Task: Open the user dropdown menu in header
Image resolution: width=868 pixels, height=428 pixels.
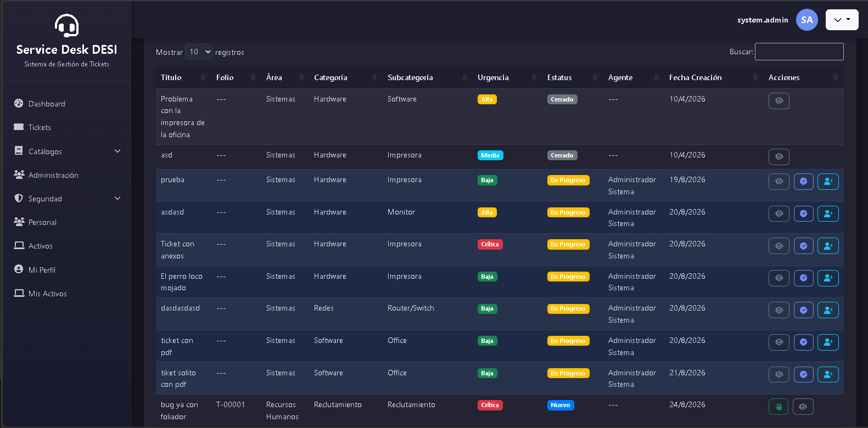Action: (x=842, y=20)
